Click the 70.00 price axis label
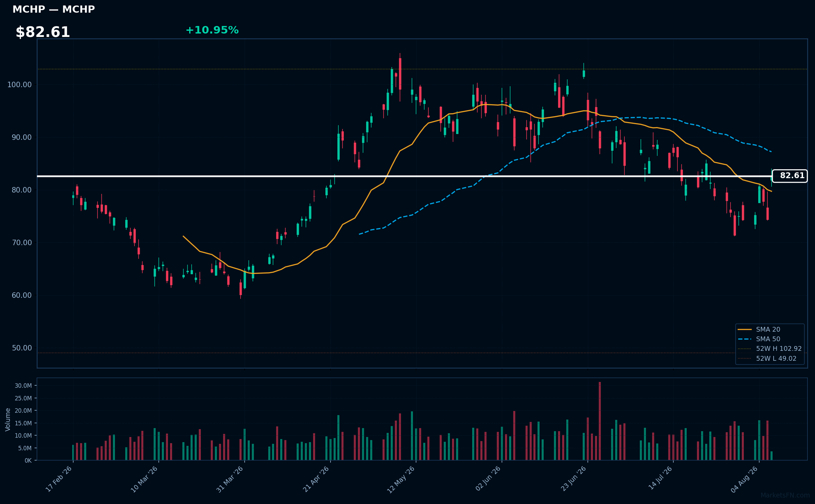The image size is (815, 504). tap(22, 242)
